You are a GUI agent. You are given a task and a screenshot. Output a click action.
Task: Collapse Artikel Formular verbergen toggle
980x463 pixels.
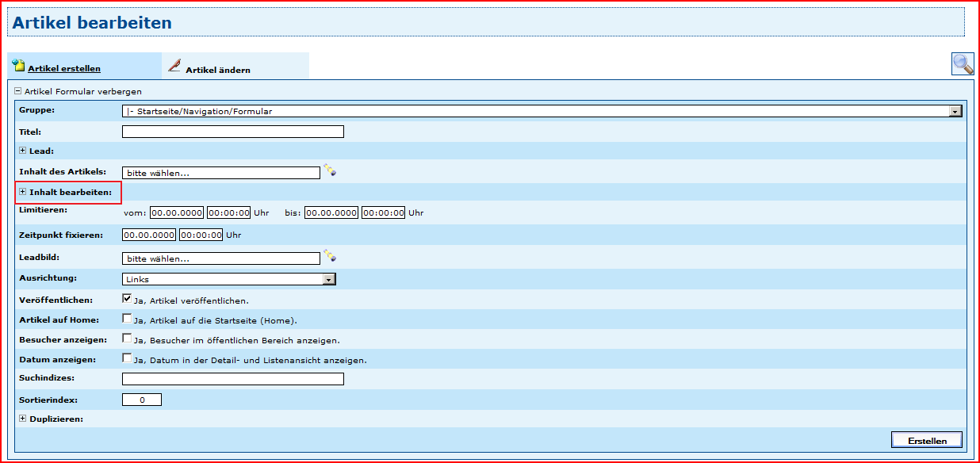18,91
